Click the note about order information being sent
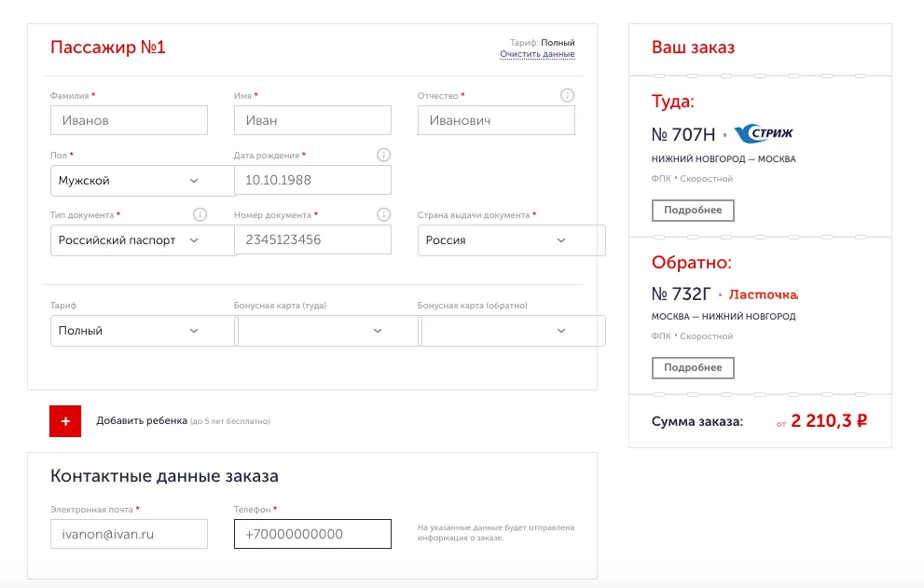Screen dimensions: 924x588 click(496, 533)
